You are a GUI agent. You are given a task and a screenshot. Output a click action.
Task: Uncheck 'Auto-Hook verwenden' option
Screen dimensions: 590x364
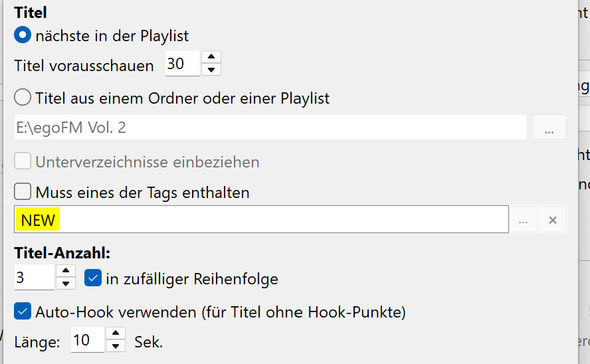(x=23, y=311)
